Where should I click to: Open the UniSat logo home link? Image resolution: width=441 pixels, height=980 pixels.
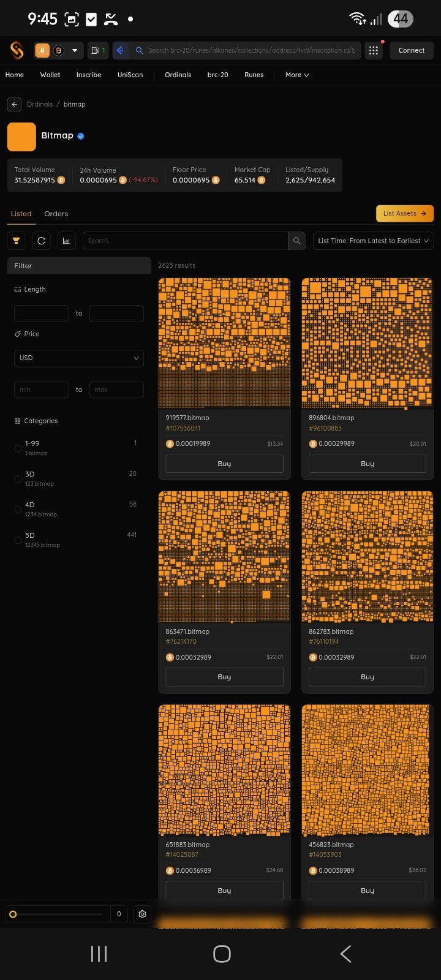[17, 50]
